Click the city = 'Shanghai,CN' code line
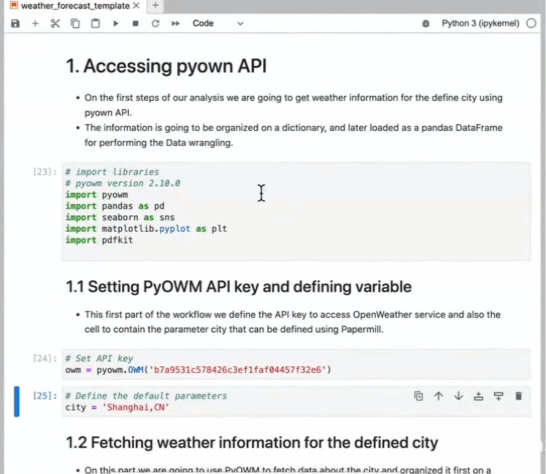This screenshot has height=474, width=546. pyautogui.click(x=117, y=407)
